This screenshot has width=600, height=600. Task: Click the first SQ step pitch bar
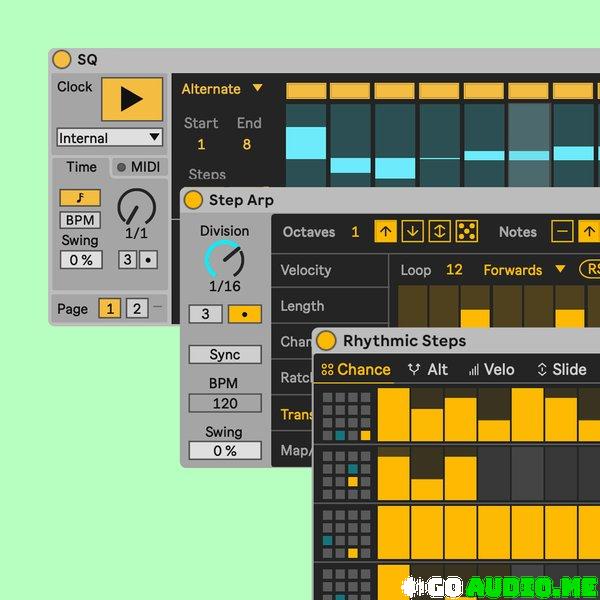pos(306,143)
